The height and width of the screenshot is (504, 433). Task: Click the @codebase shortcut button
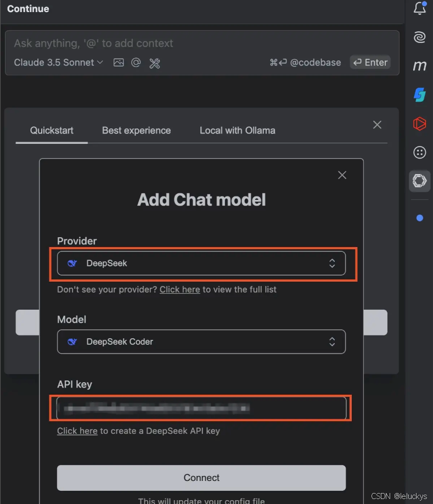[x=305, y=63]
